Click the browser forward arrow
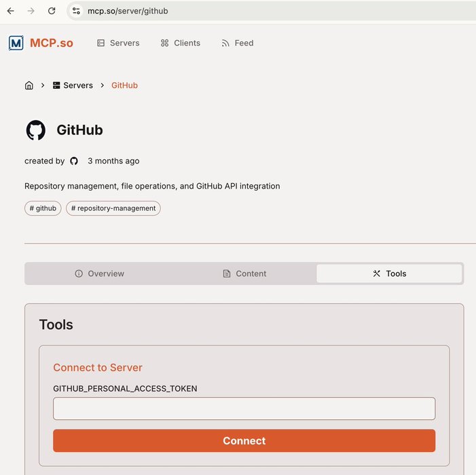This screenshot has height=475, width=476. coord(31,11)
